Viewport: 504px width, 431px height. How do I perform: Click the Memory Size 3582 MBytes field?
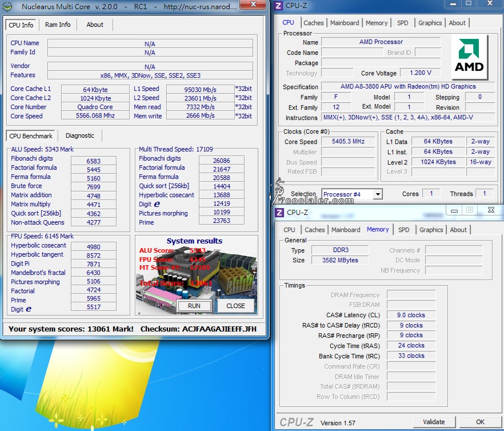coord(341,260)
